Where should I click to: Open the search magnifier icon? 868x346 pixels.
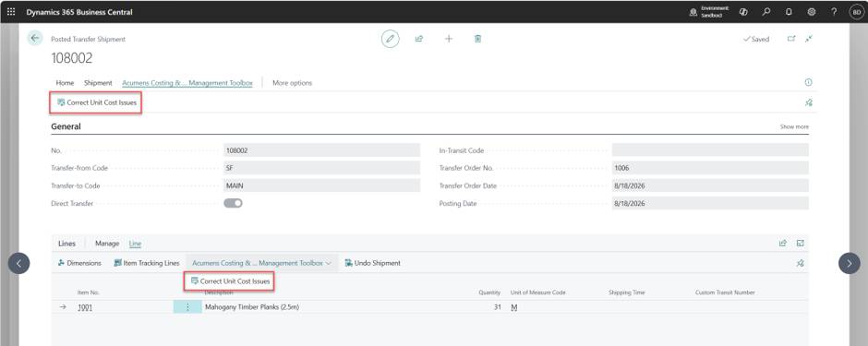pyautogui.click(x=766, y=12)
